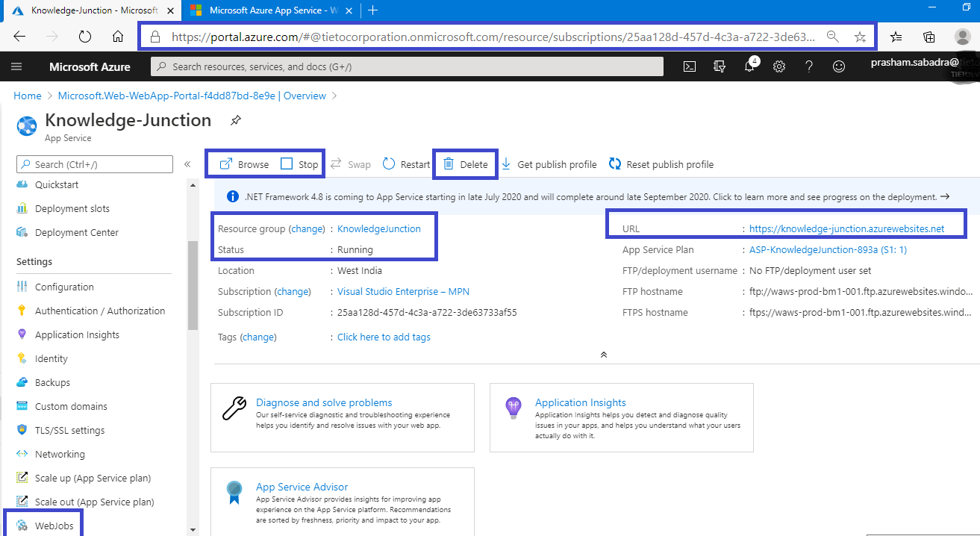
Task: Open portal settings gear
Action: (x=779, y=66)
